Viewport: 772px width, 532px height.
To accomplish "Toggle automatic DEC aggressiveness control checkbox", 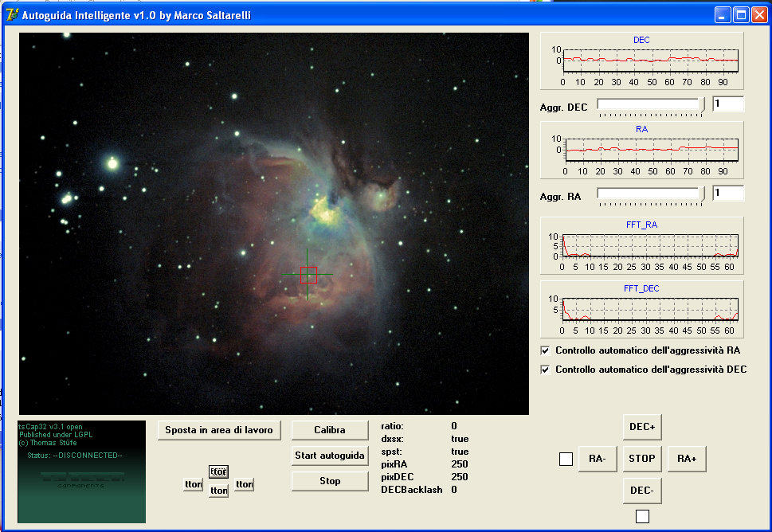I will (x=545, y=370).
